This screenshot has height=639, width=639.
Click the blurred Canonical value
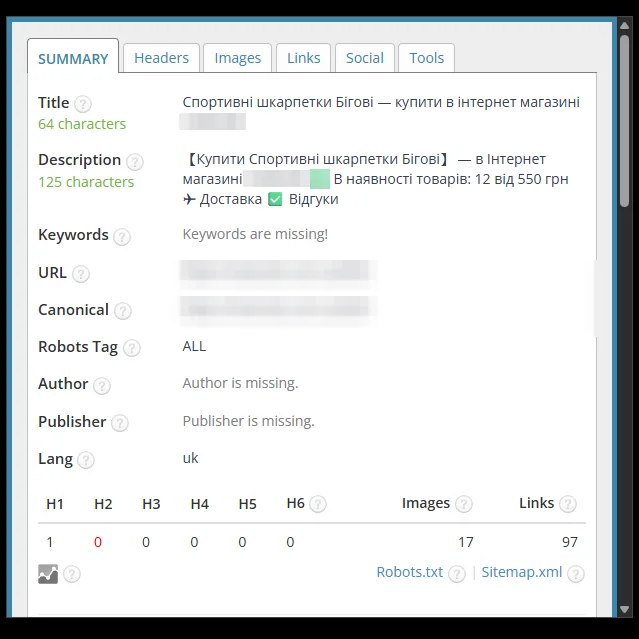coord(278,309)
